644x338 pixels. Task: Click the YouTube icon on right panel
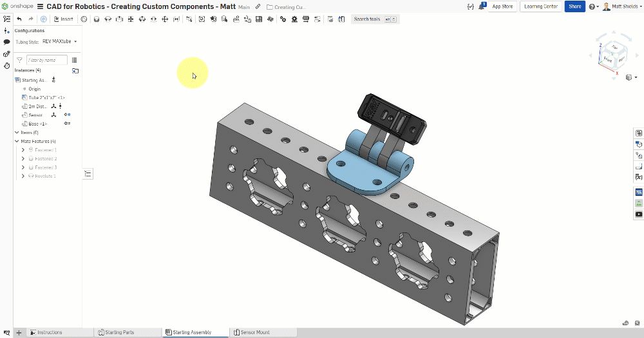pyautogui.click(x=638, y=214)
